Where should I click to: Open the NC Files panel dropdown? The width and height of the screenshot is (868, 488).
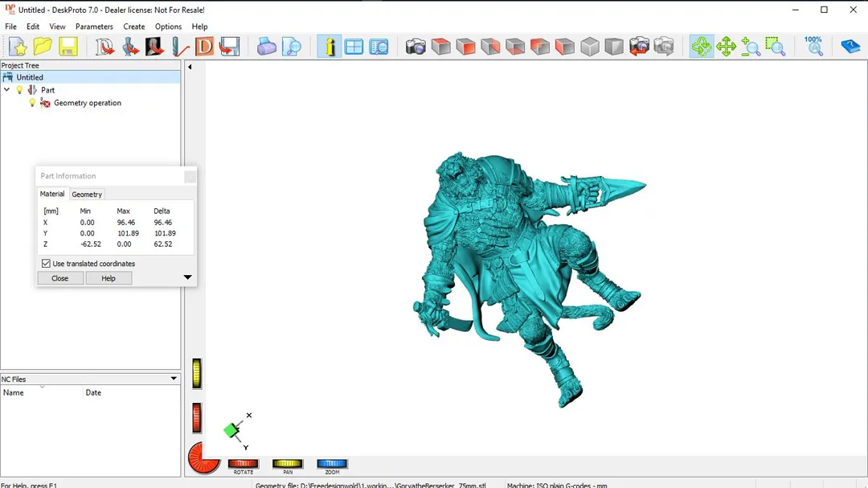(174, 379)
